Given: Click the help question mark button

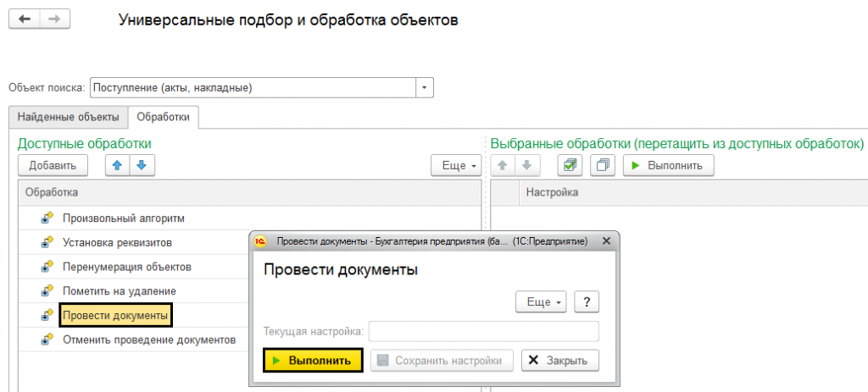Looking at the screenshot, I should [587, 301].
